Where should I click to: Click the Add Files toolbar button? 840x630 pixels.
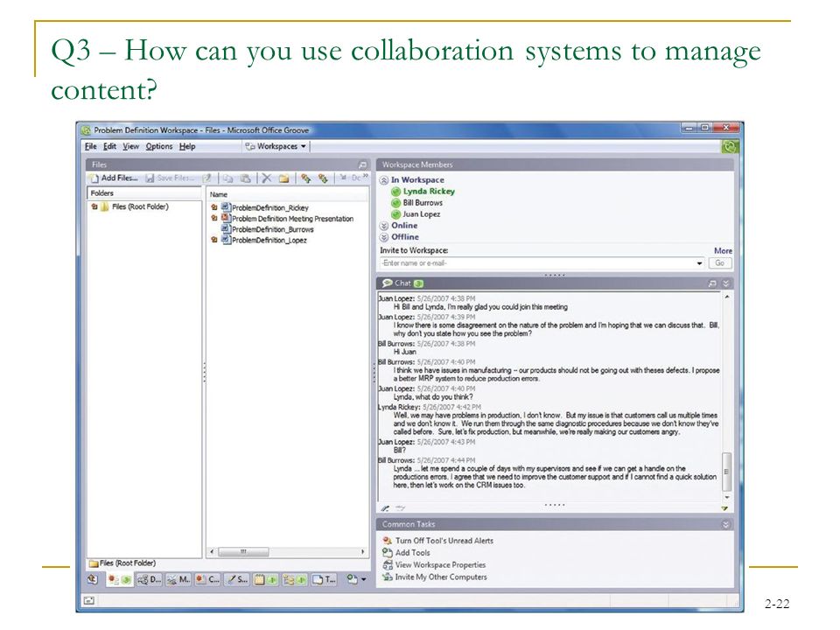[114, 178]
